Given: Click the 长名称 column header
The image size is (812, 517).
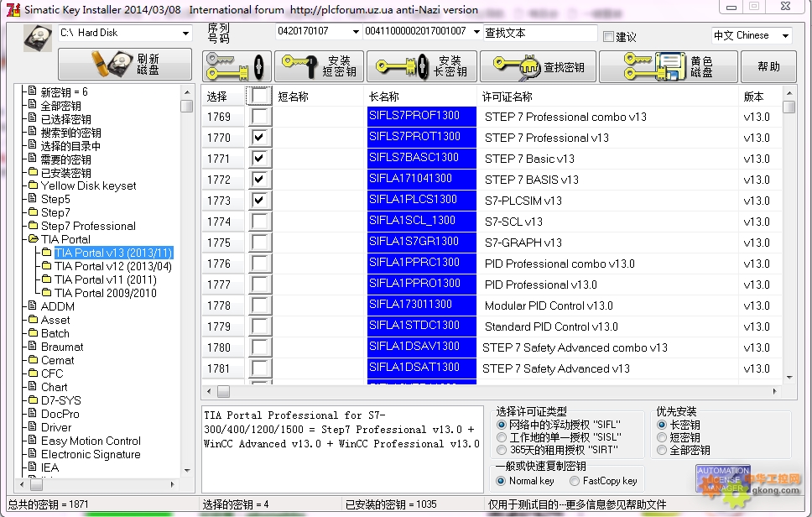Looking at the screenshot, I should point(420,97).
